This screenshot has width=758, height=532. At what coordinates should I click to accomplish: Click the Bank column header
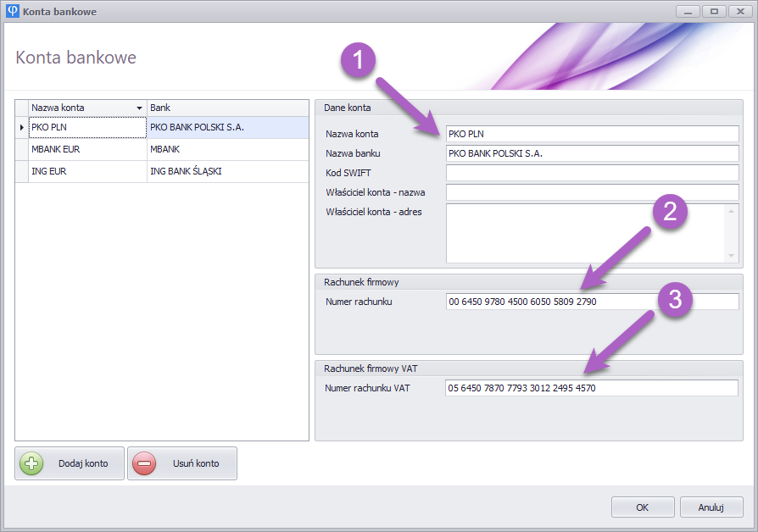[228, 108]
